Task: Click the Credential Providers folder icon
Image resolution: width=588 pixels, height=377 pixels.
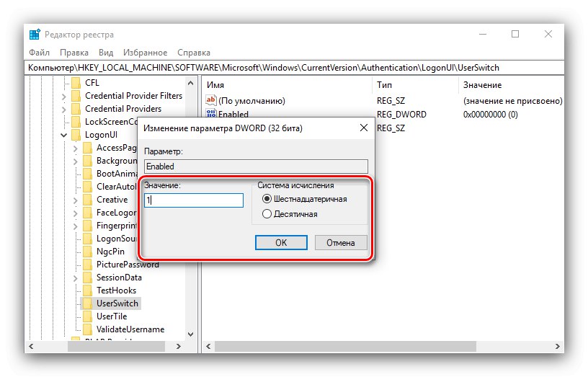Action: (x=76, y=109)
